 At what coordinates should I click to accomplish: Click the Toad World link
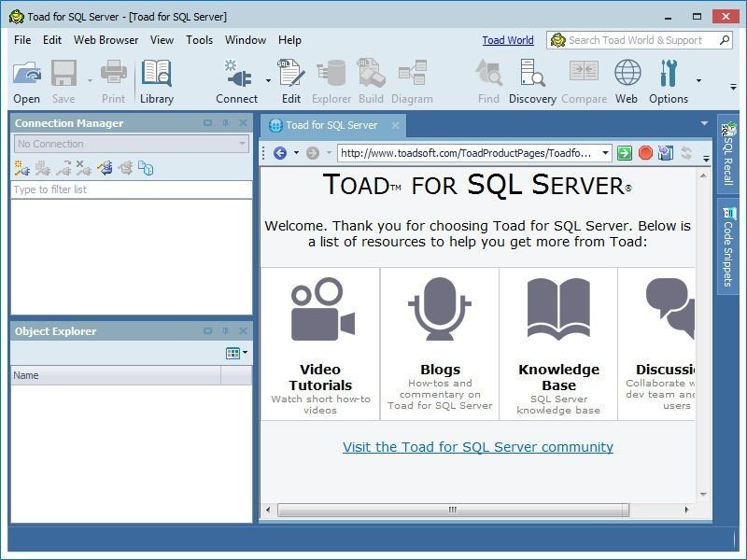pos(508,40)
